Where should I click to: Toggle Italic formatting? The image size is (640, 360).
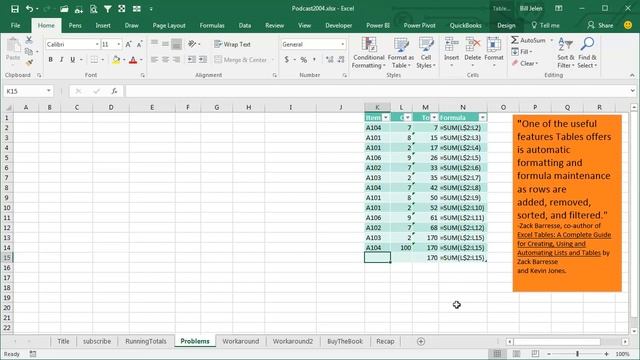[x=62, y=60]
